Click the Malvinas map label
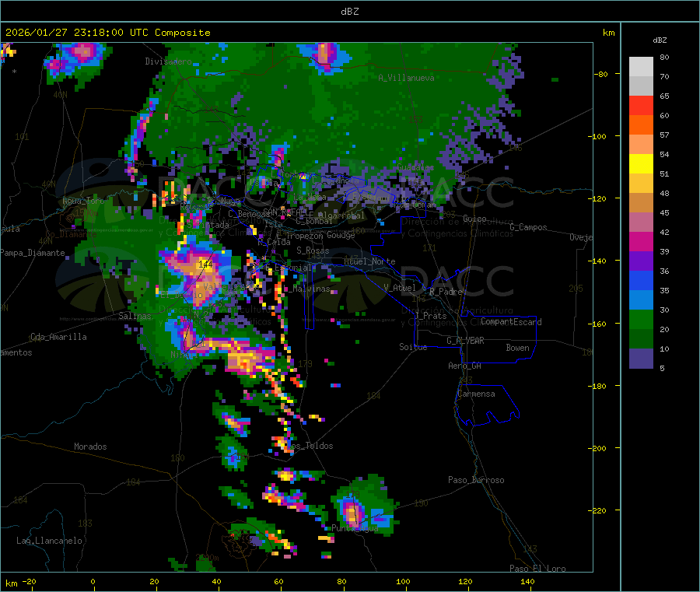 click(311, 289)
